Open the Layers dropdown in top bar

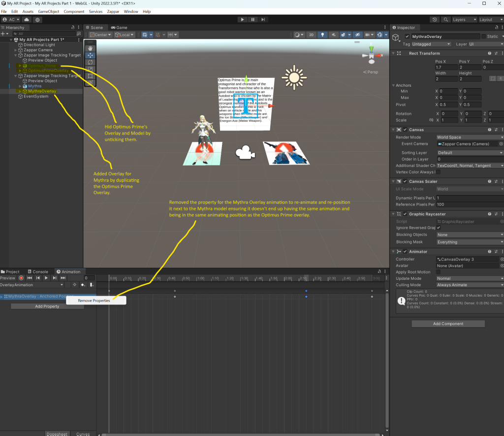[x=464, y=20]
